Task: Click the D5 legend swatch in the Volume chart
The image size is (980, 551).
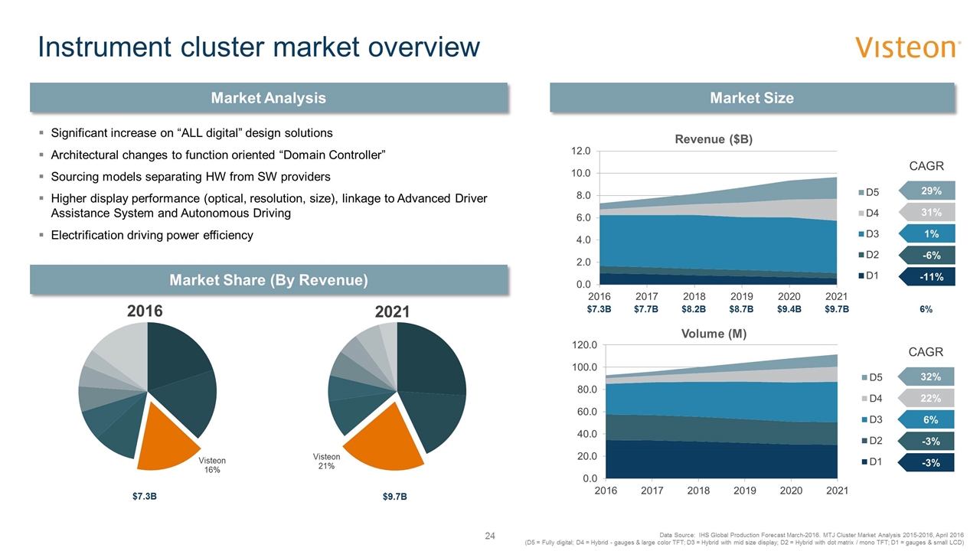Action: click(863, 377)
